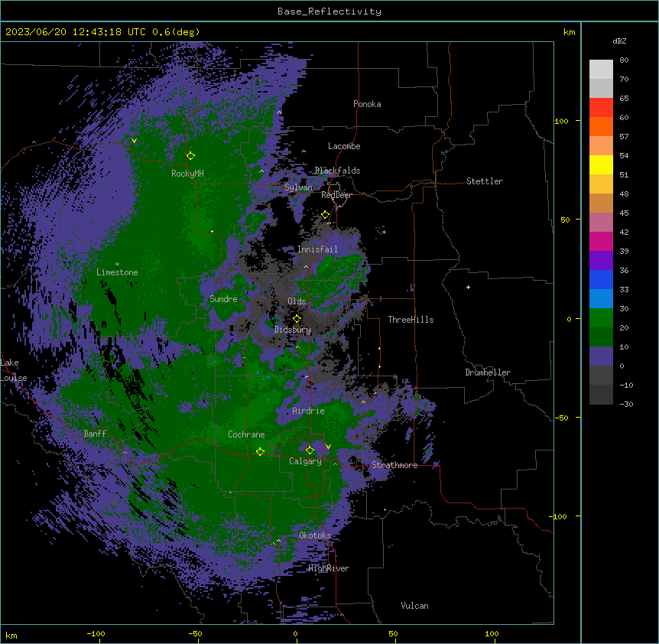Click the Blackfalds label
This screenshot has height=644, width=659.
337,171
